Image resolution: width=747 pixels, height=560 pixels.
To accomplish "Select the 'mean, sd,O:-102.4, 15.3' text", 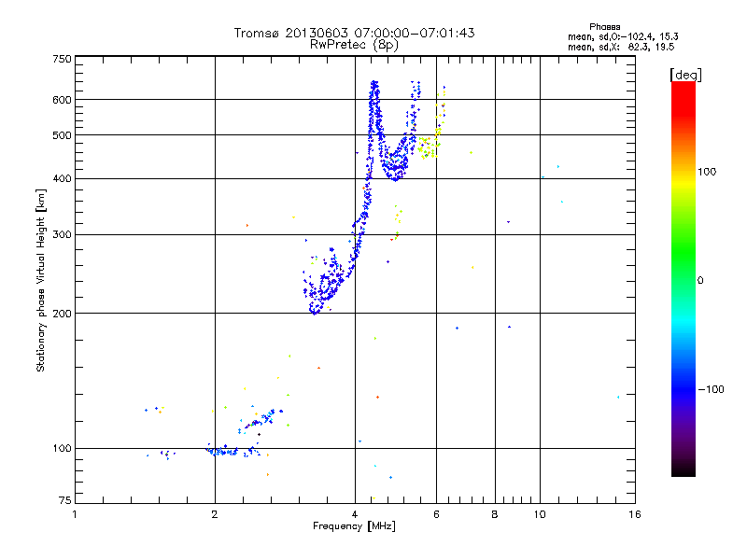I will [x=623, y=37].
